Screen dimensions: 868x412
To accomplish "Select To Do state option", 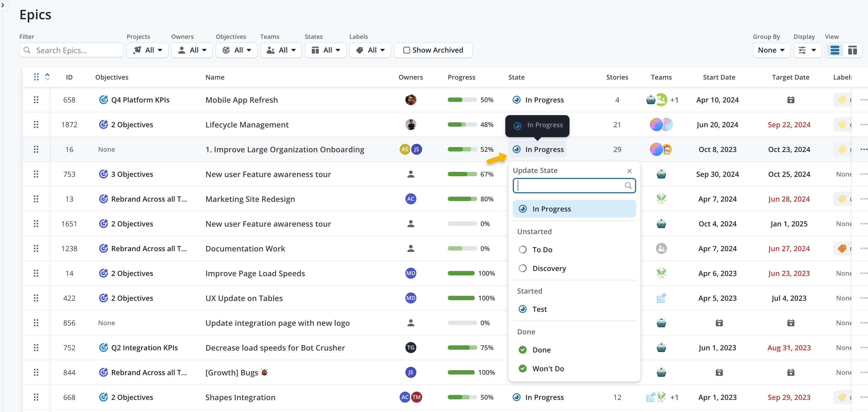I will [x=542, y=250].
